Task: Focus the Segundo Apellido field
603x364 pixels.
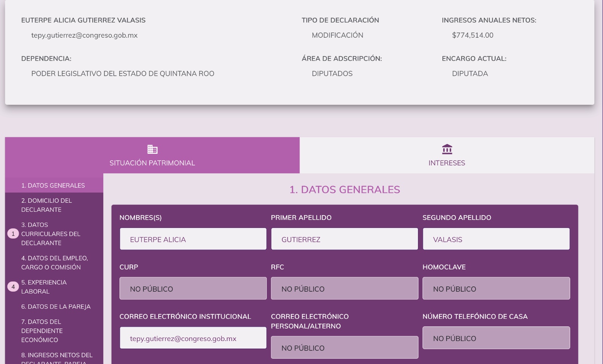Action: 496,239
